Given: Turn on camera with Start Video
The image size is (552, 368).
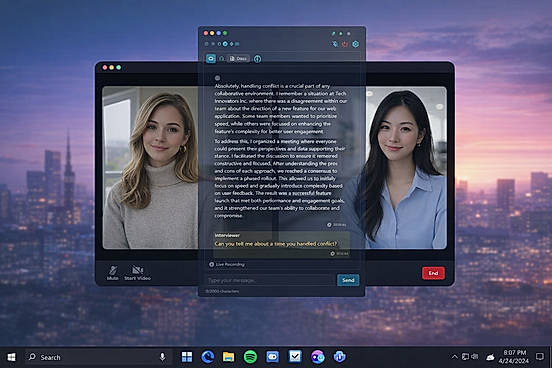Looking at the screenshot, I should click(x=137, y=273).
